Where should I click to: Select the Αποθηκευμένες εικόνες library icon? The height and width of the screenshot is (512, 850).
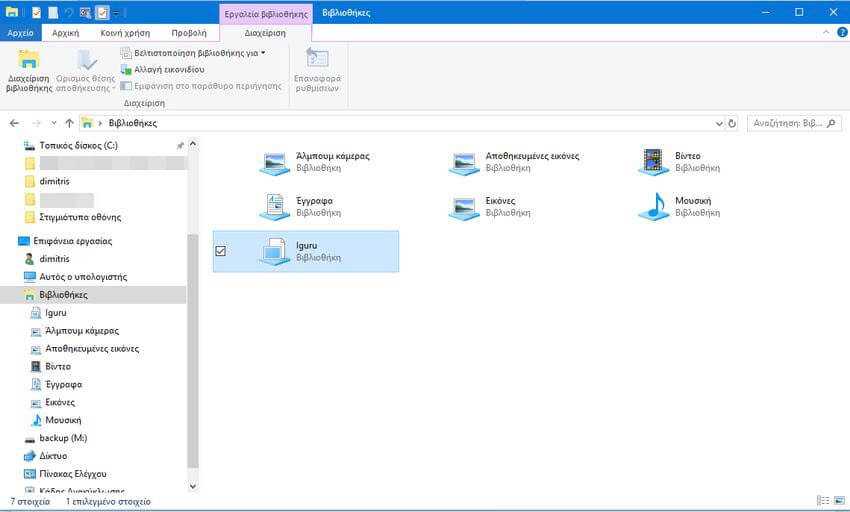tap(464, 162)
